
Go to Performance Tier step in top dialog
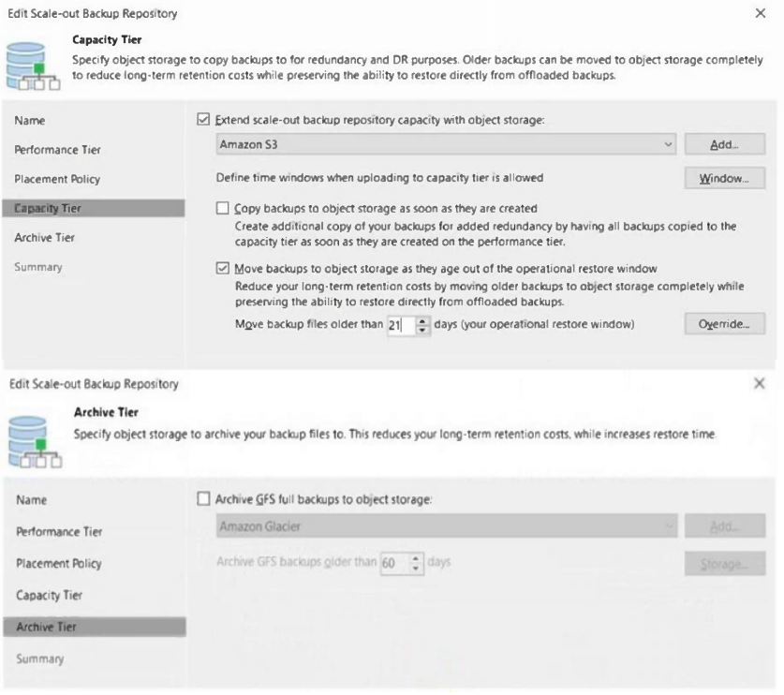pos(58,150)
